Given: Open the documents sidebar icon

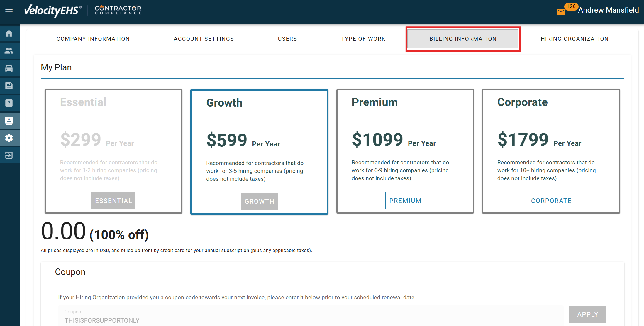Looking at the screenshot, I should 9,86.
